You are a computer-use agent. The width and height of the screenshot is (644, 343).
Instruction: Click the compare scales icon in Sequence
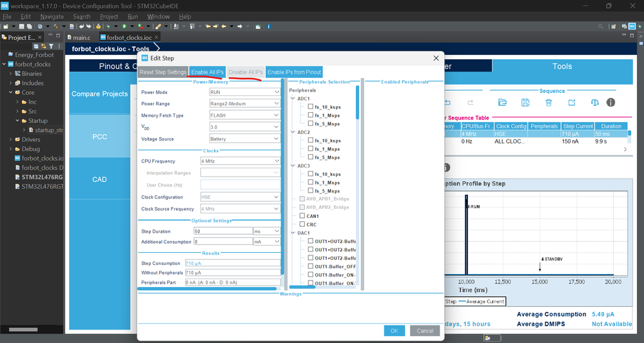coord(595,103)
